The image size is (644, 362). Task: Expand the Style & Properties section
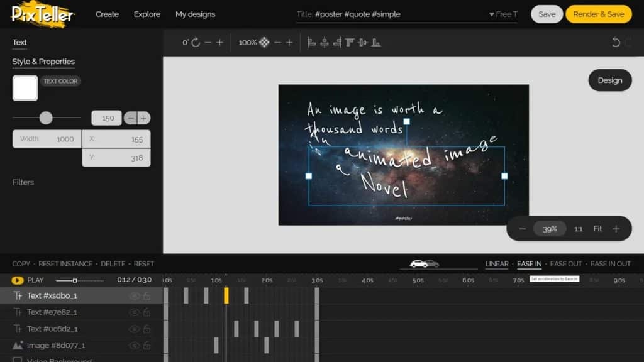[x=43, y=62]
